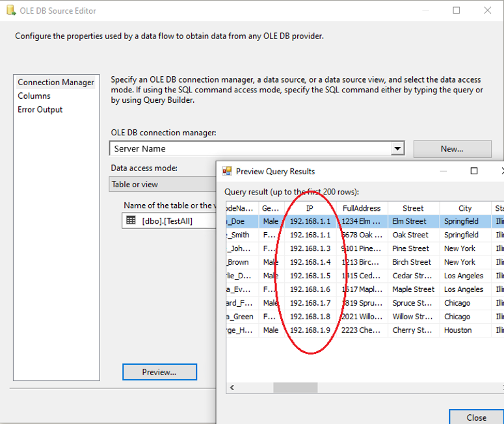
Task: Open the Data access mode combo box
Action: (163, 184)
